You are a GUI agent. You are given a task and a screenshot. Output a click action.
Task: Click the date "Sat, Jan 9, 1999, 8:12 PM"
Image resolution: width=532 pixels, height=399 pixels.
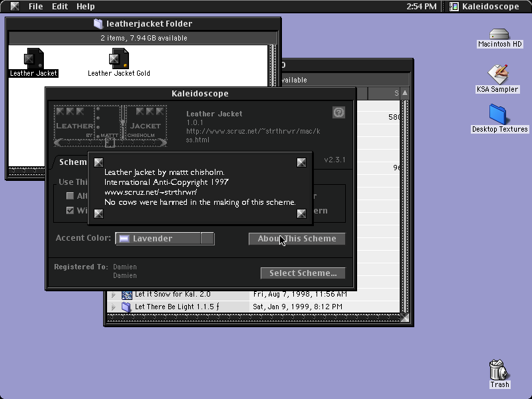297,307
